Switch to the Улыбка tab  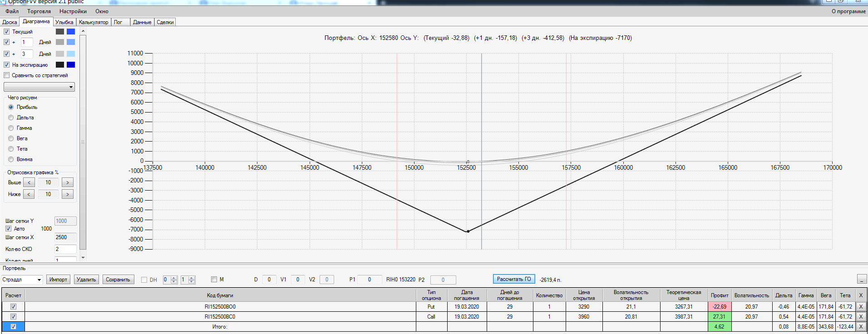[x=64, y=22]
